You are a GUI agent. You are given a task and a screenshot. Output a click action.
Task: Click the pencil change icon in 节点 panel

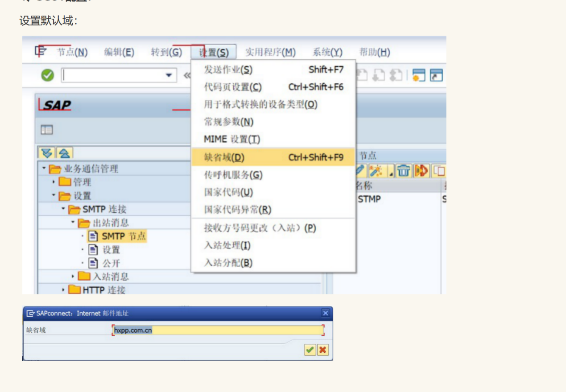360,171
